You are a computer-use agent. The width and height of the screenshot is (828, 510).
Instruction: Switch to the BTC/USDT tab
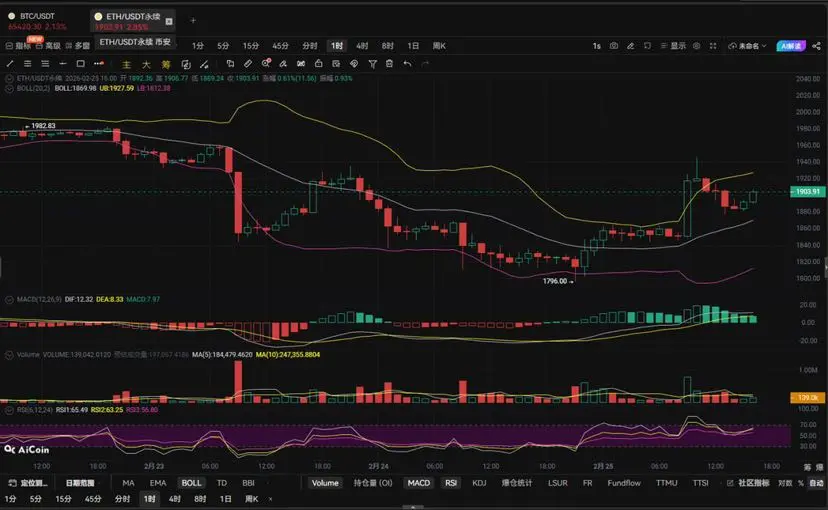(37, 21)
